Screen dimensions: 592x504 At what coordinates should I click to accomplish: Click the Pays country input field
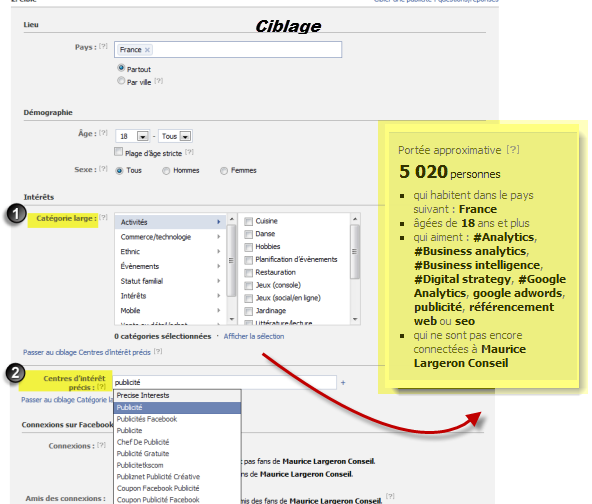click(x=228, y=49)
